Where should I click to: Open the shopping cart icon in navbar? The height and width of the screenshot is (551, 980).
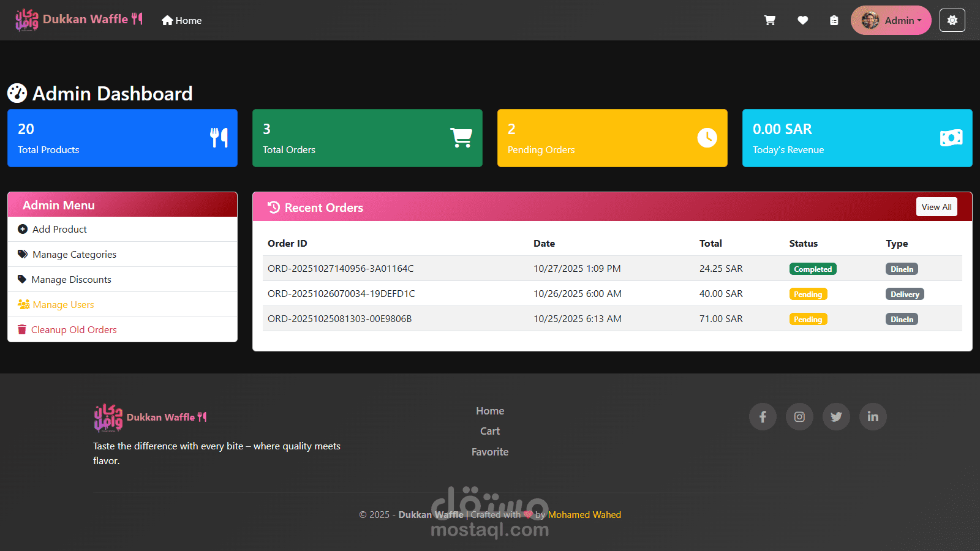click(x=770, y=20)
